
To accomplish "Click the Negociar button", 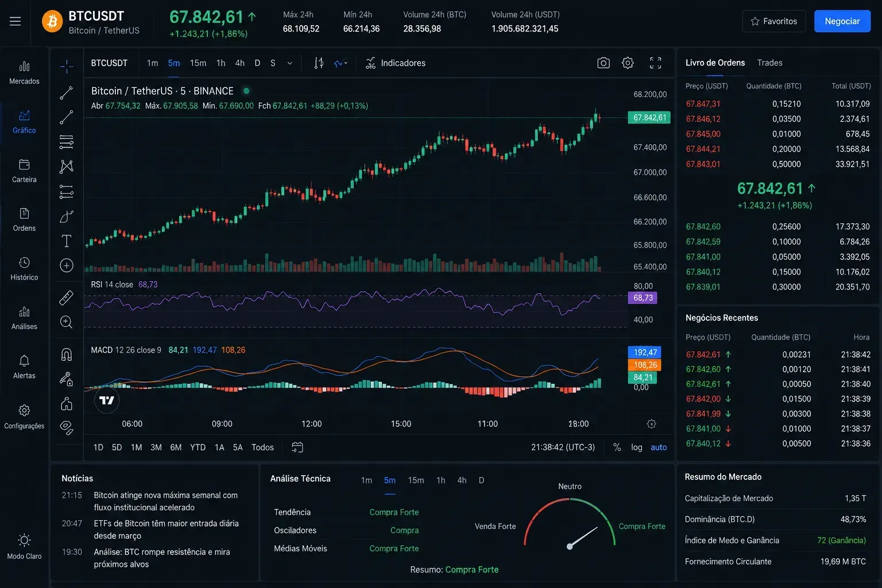I will [x=842, y=21].
